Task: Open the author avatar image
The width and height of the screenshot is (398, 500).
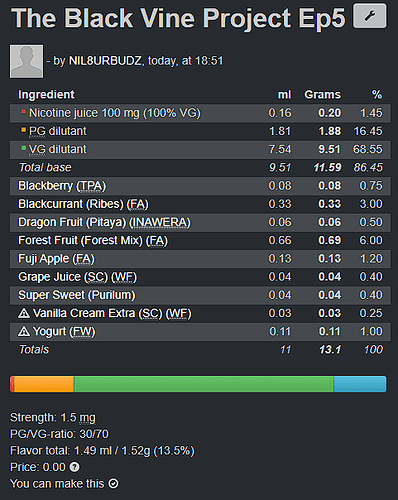Action: pos(26,61)
